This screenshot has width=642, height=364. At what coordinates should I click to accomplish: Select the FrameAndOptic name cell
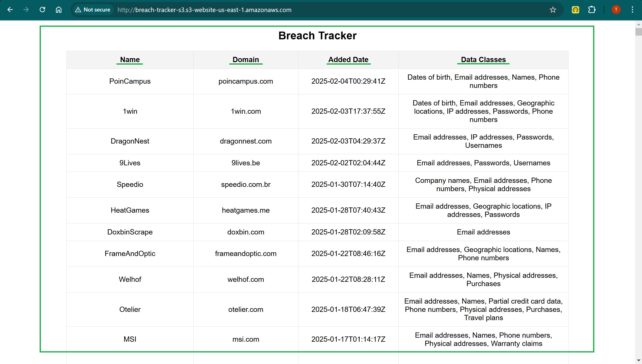130,254
